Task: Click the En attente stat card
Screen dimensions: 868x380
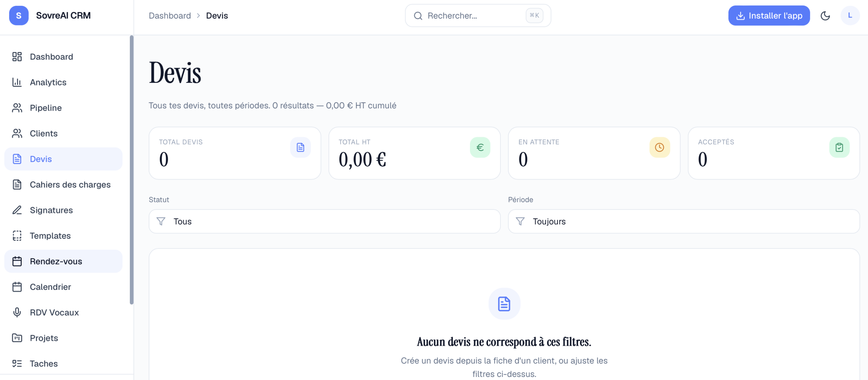Action: point(594,153)
